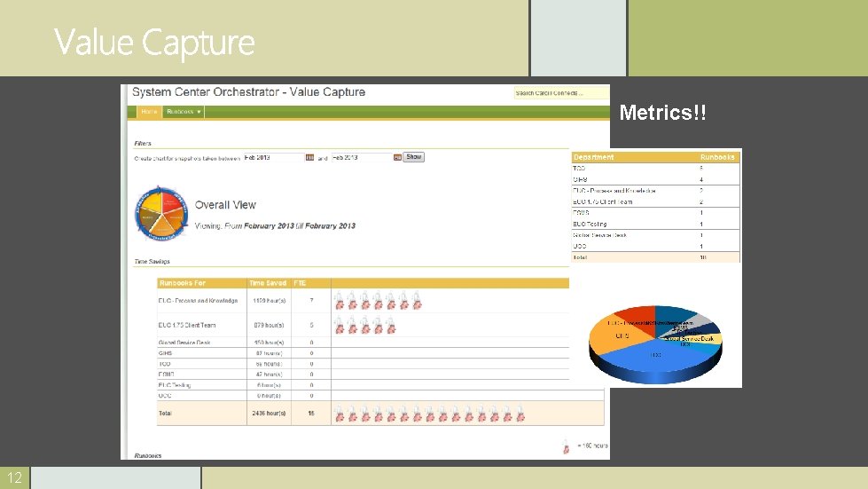Select the 'Runbooks' section heading at page bottom

148,456
